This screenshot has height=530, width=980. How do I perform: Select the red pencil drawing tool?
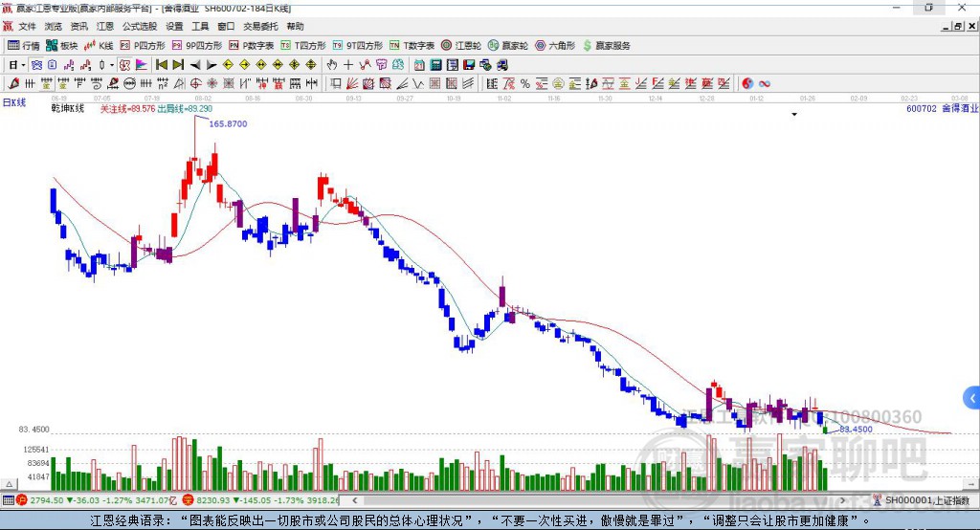coord(13,83)
